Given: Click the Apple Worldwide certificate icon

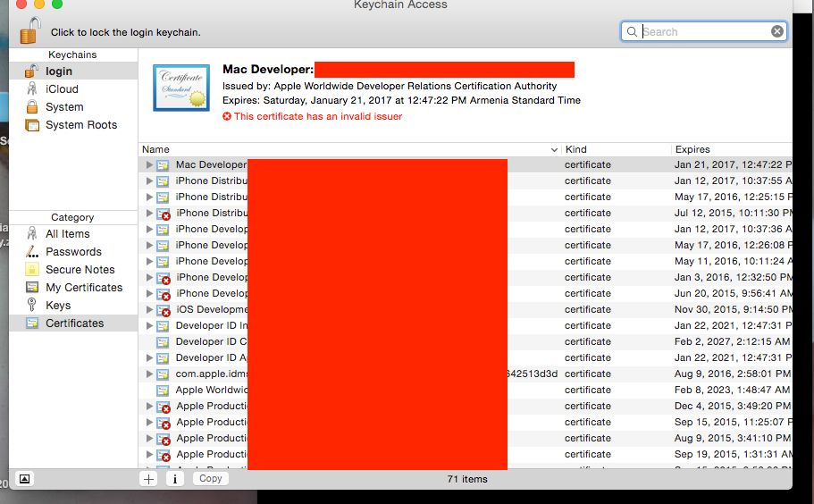Looking at the screenshot, I should (x=163, y=391).
